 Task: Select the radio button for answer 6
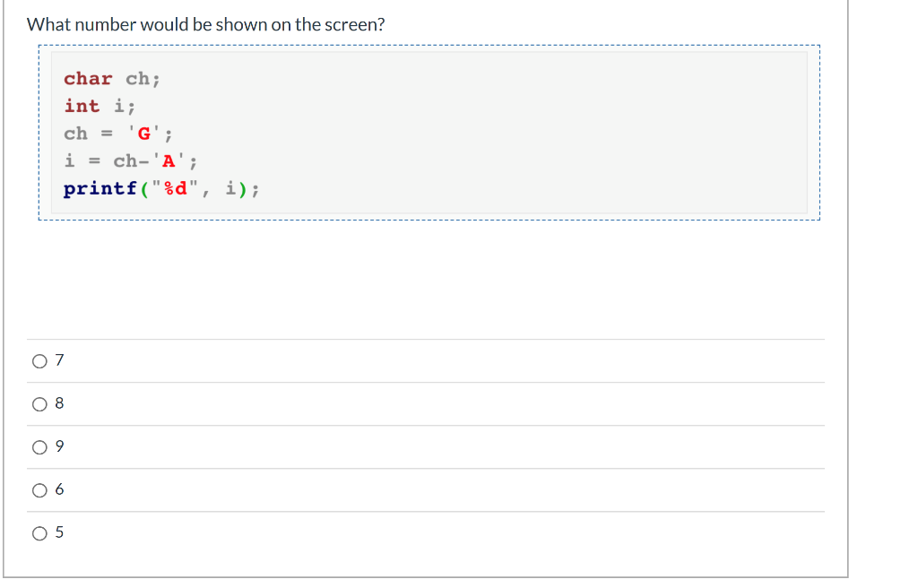40,489
